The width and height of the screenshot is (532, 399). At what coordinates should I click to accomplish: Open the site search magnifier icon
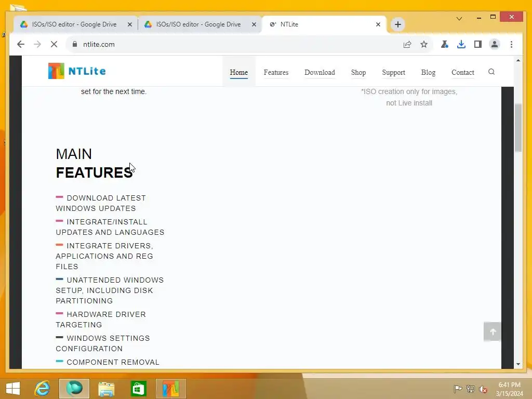pyautogui.click(x=491, y=72)
